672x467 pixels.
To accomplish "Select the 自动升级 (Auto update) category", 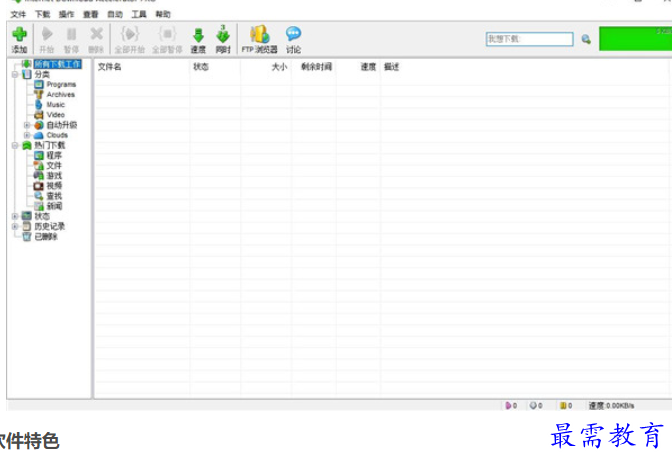I will coord(56,125).
